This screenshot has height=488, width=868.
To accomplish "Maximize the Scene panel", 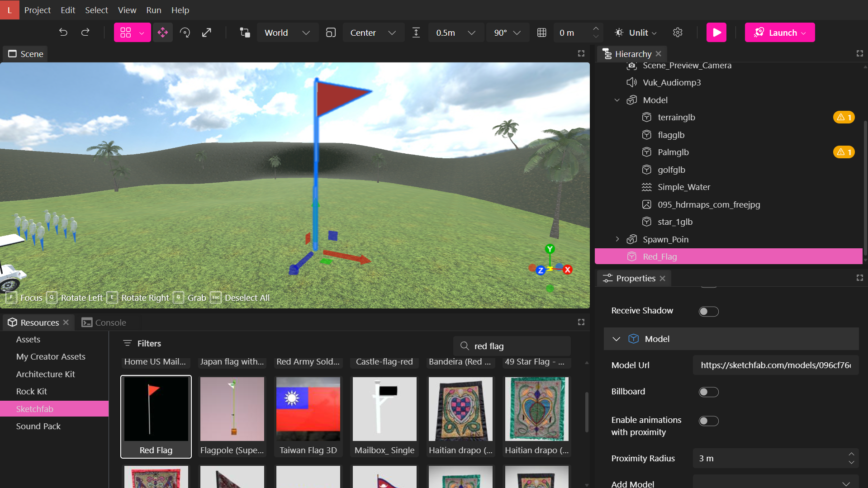I will coord(581,53).
